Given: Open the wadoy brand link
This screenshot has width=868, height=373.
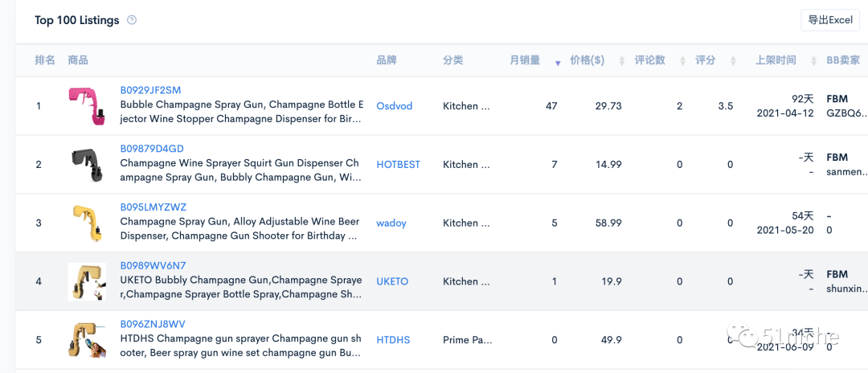Looking at the screenshot, I should point(391,223).
